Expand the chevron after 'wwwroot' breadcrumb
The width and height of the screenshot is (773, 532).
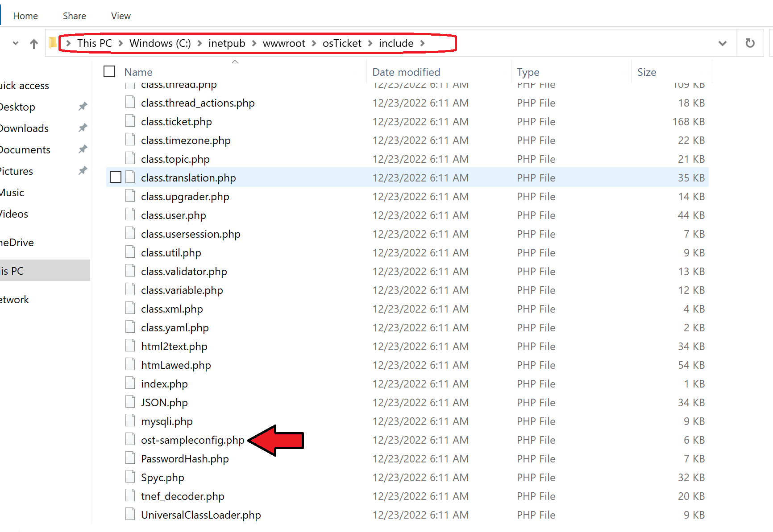tap(314, 43)
